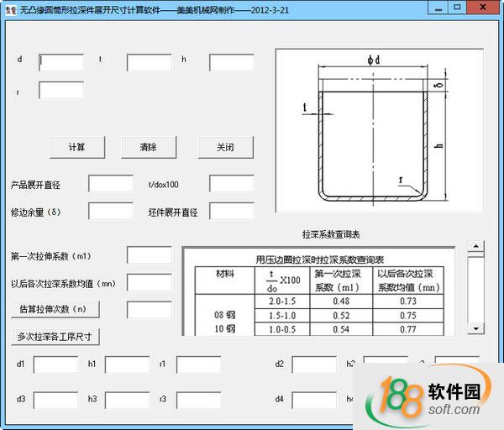Click the r3 input field

[x=199, y=401]
